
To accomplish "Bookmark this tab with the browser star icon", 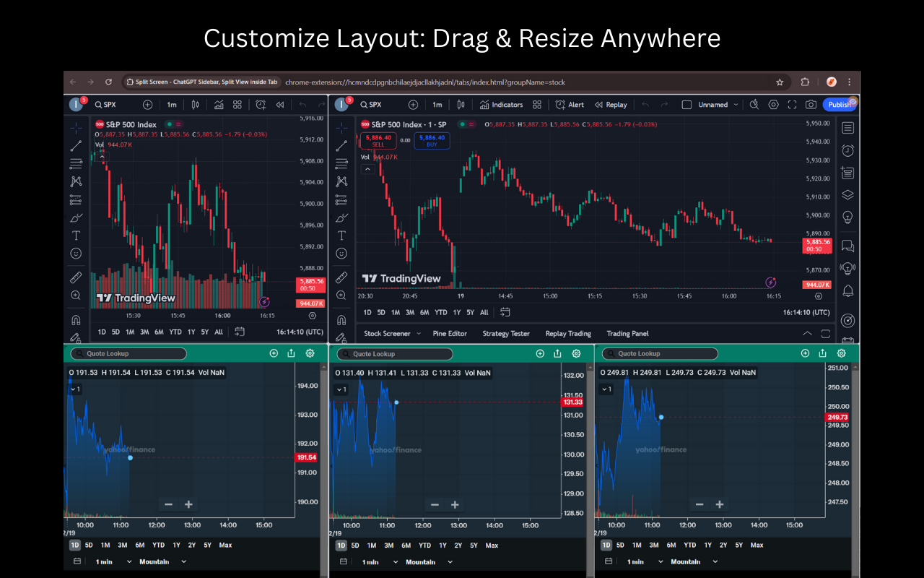I will point(780,82).
